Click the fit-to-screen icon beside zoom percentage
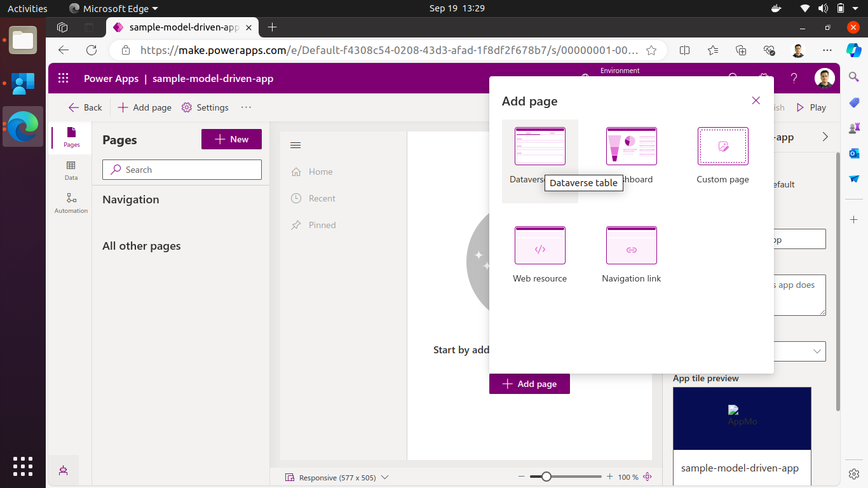Screen dimensions: 868x488 point(648,476)
